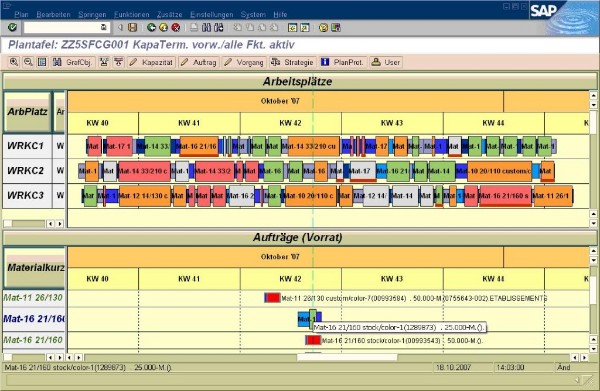
Task: Click the Save diskette icon
Action: (x=132, y=28)
